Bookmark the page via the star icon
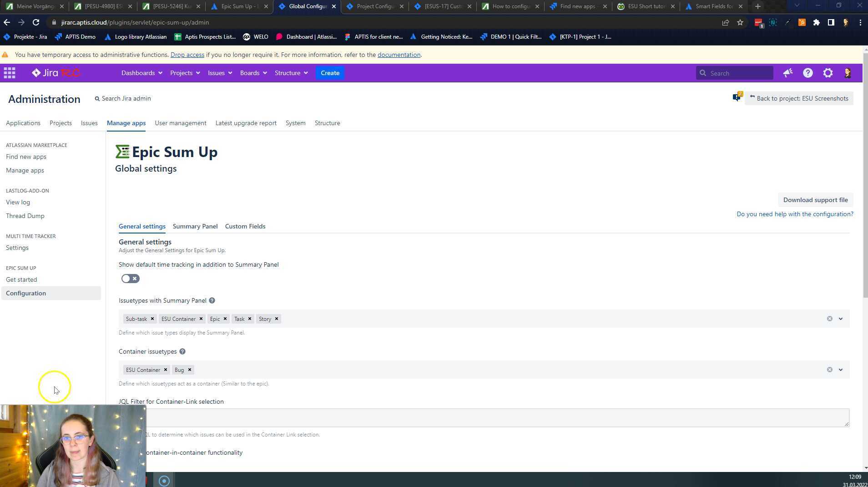 (740, 22)
